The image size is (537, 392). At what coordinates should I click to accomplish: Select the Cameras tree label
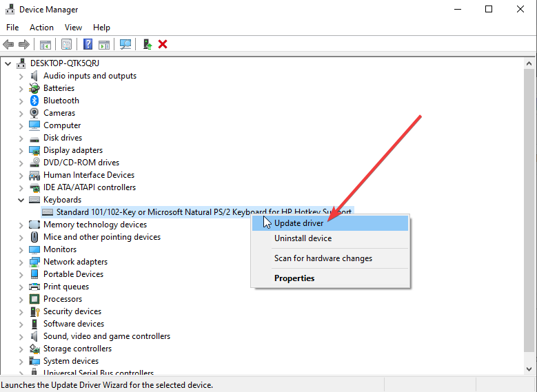[59, 112]
